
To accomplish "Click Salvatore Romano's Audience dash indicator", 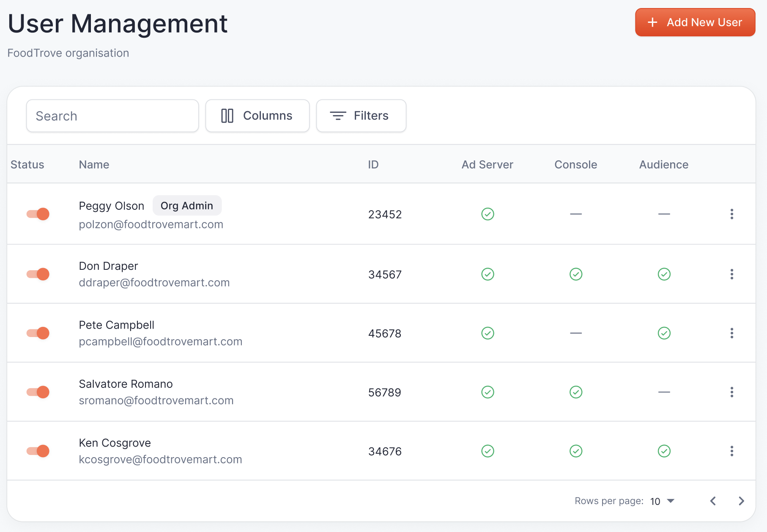I will coord(664,392).
